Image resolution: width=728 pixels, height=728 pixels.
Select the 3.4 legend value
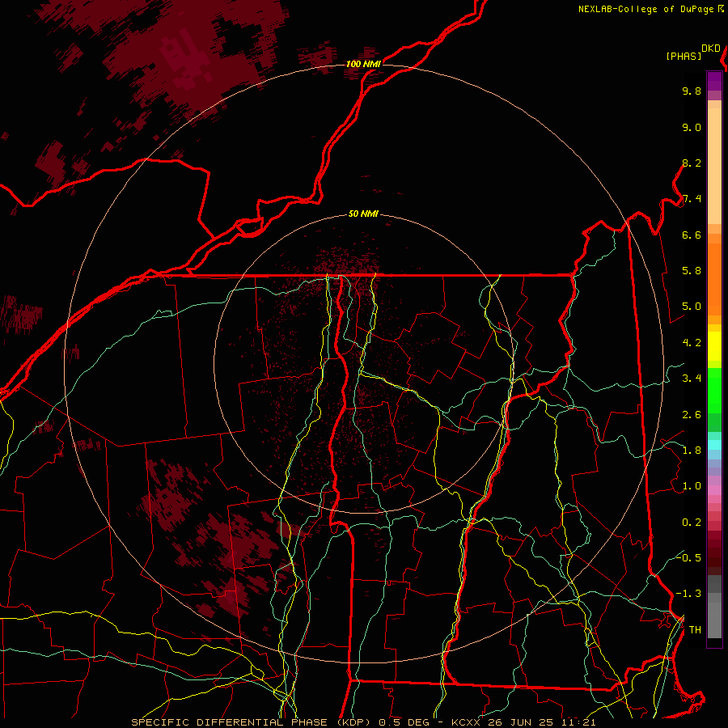(x=692, y=379)
